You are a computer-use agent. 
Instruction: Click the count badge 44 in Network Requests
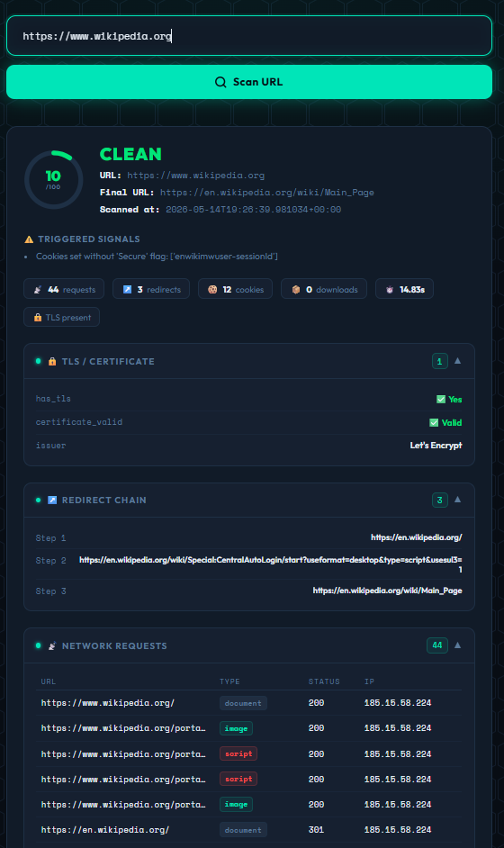(x=436, y=645)
